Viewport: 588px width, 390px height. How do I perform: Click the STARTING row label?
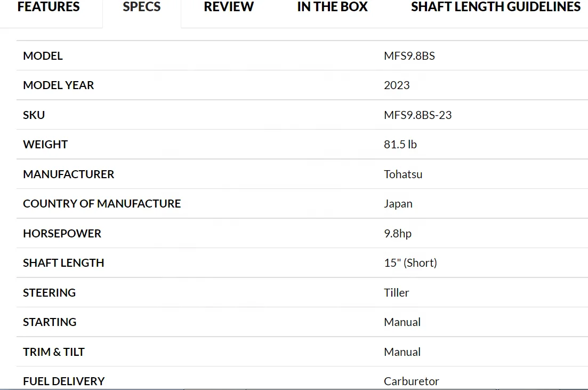coord(50,322)
